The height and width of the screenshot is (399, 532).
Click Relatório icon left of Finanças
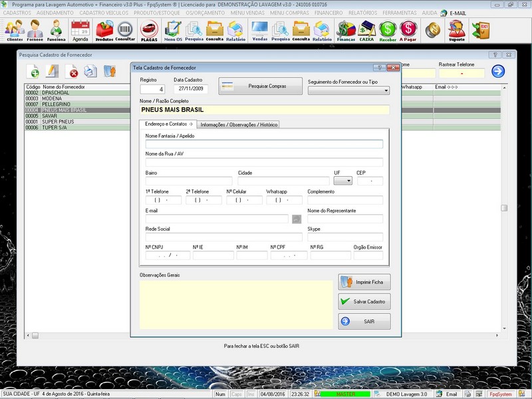coord(322,31)
